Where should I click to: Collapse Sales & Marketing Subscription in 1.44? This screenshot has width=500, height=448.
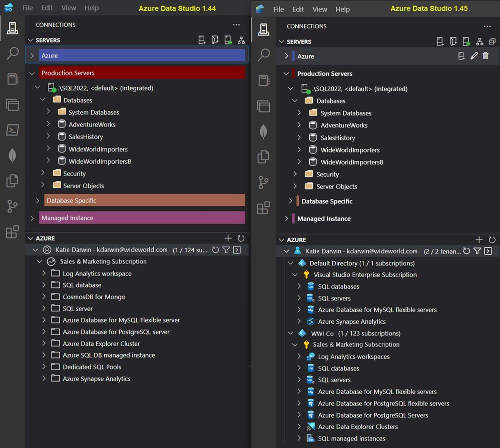[40, 261]
